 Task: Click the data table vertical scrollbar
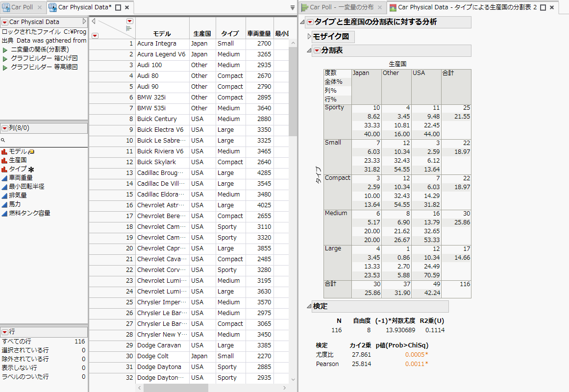coord(293,196)
